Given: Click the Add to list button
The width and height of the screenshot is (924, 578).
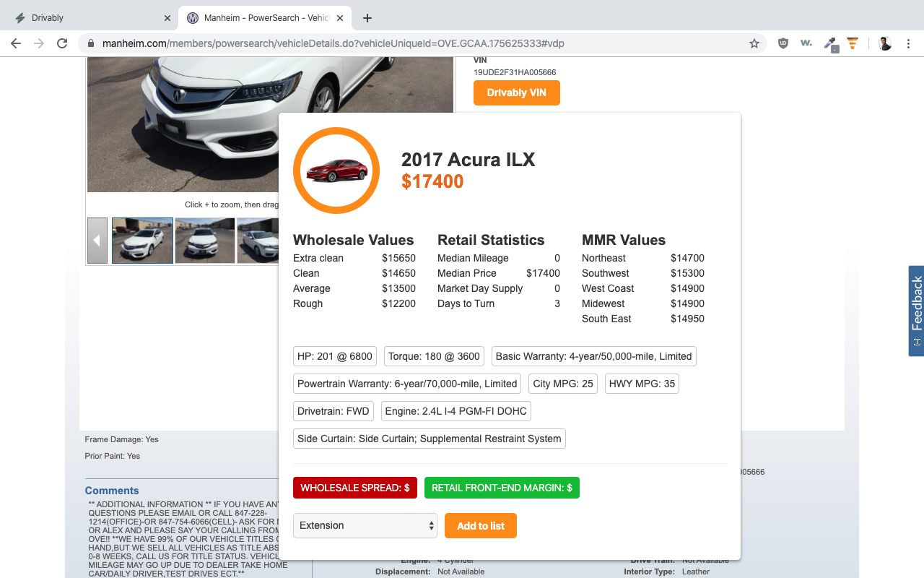Looking at the screenshot, I should point(481,525).
